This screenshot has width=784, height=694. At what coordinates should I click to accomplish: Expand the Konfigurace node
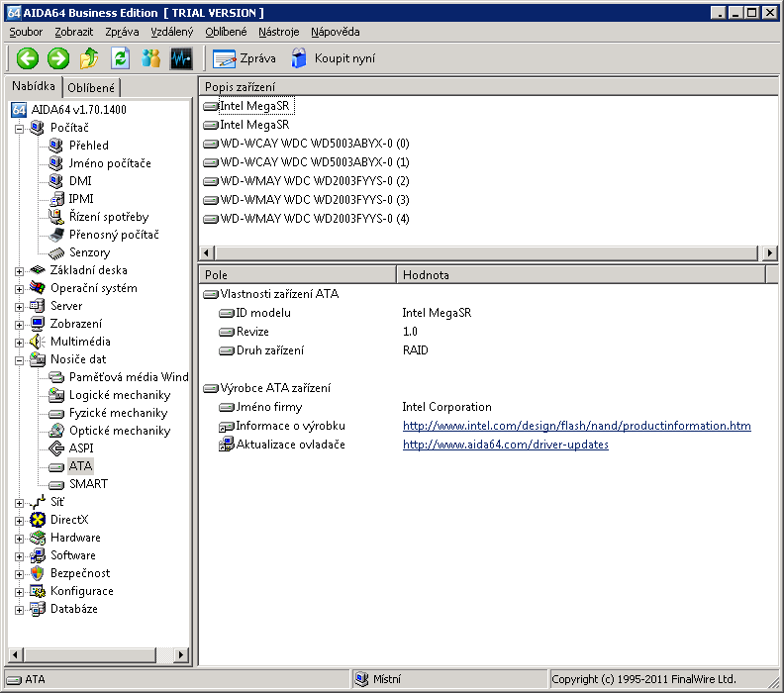coord(19,592)
